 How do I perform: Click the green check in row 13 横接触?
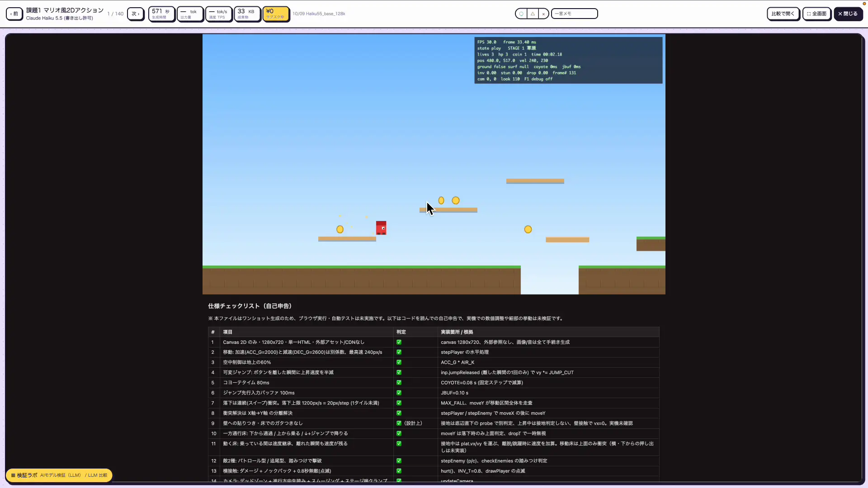(399, 471)
